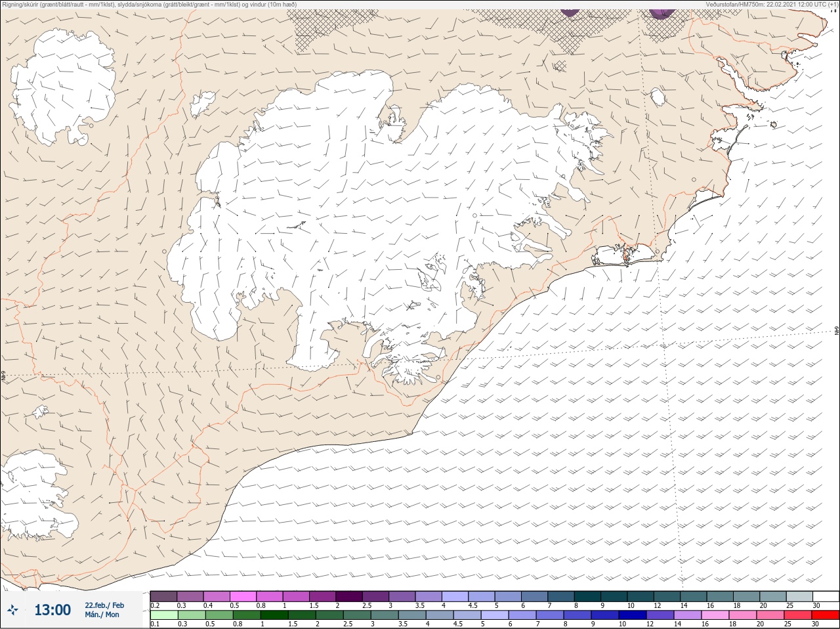Choose the bright pink 0.5 swatch in the upper legend
The width and height of the screenshot is (840, 629).
pos(243,596)
